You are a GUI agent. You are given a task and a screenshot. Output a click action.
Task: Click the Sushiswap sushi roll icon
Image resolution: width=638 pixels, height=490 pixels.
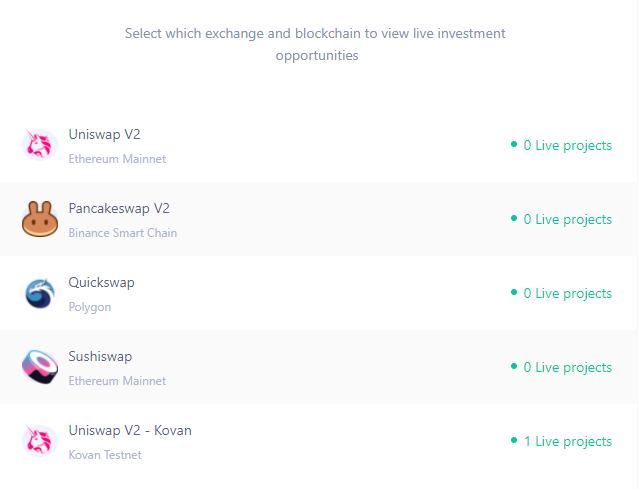coord(39,367)
